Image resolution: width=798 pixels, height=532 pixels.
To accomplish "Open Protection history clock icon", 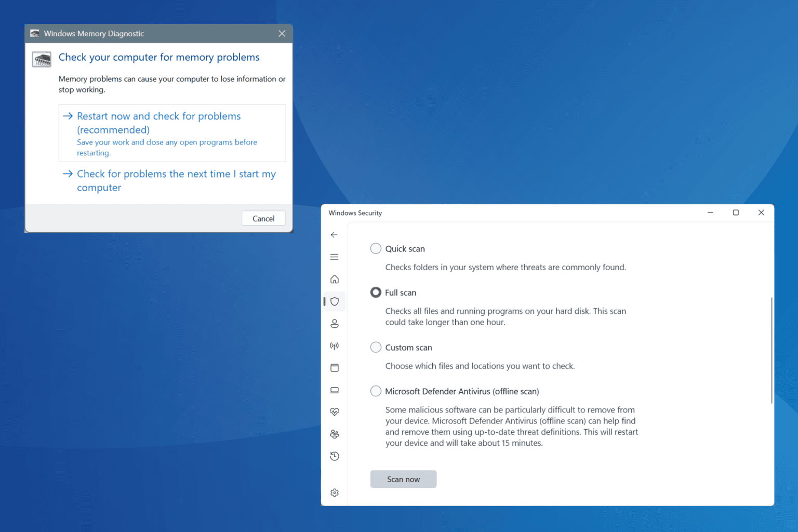I will click(x=335, y=456).
